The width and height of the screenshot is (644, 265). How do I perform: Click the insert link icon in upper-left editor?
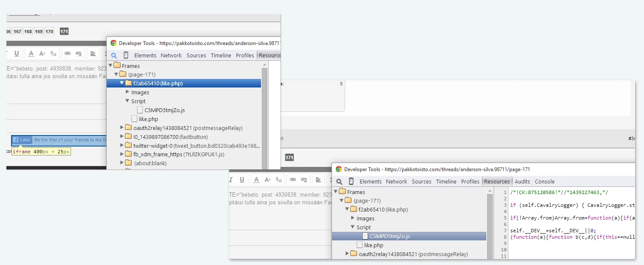67,54
